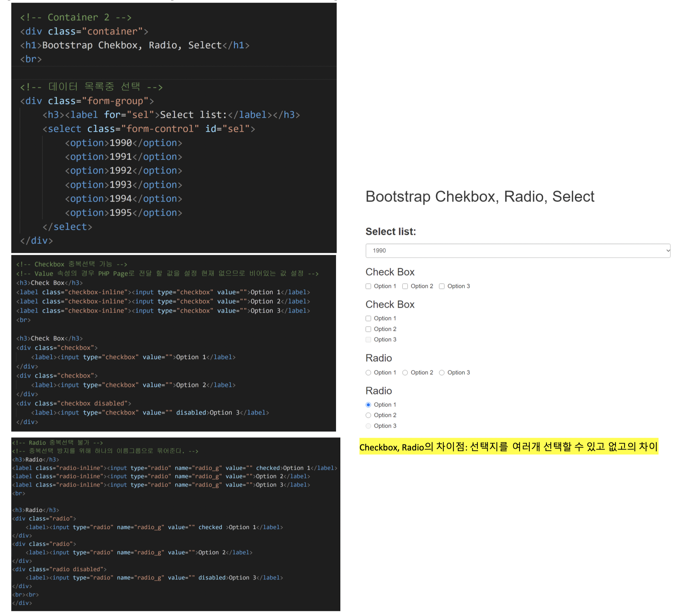Check Option 1 in the horizontal checkbox row

(x=368, y=286)
